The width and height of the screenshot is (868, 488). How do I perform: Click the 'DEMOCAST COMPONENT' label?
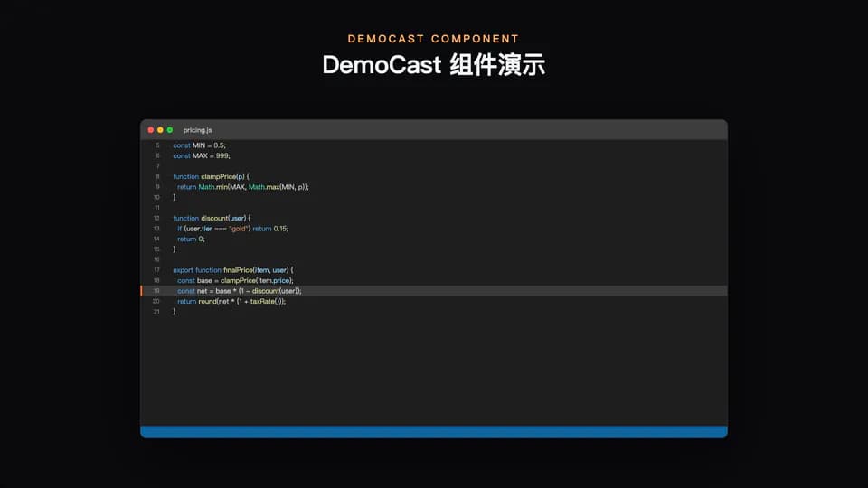pyautogui.click(x=433, y=39)
